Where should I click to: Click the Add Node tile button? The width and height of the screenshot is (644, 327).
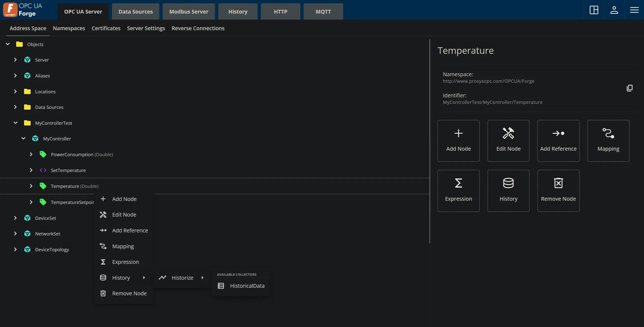(458, 141)
